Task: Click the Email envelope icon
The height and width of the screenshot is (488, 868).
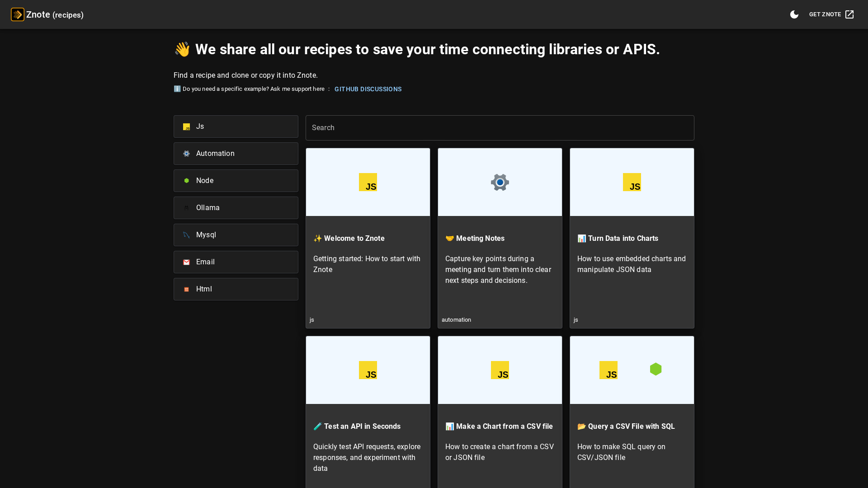Action: (186, 262)
